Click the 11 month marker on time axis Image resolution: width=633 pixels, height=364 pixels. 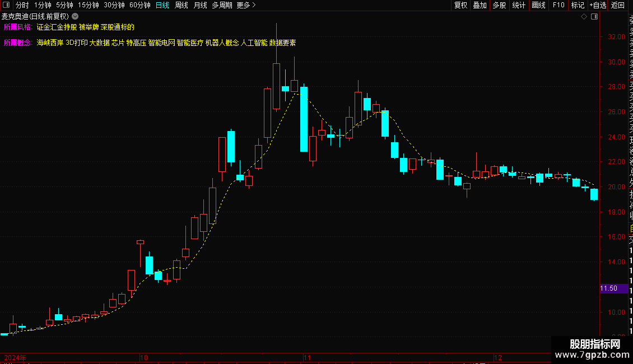[x=308, y=357]
